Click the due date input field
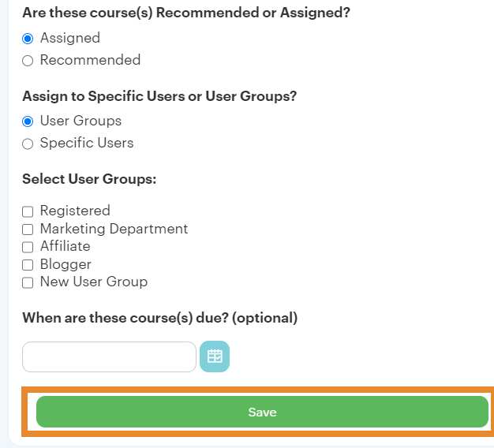Image resolution: width=494 pixels, height=448 pixels. point(109,357)
